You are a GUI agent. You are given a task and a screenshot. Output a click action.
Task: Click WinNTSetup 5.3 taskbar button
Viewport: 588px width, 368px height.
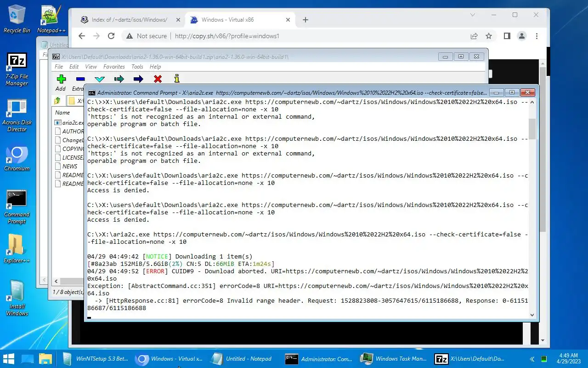click(x=96, y=359)
